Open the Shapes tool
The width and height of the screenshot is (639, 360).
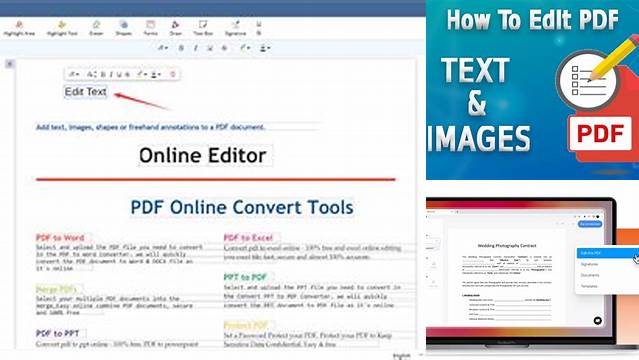(123, 28)
